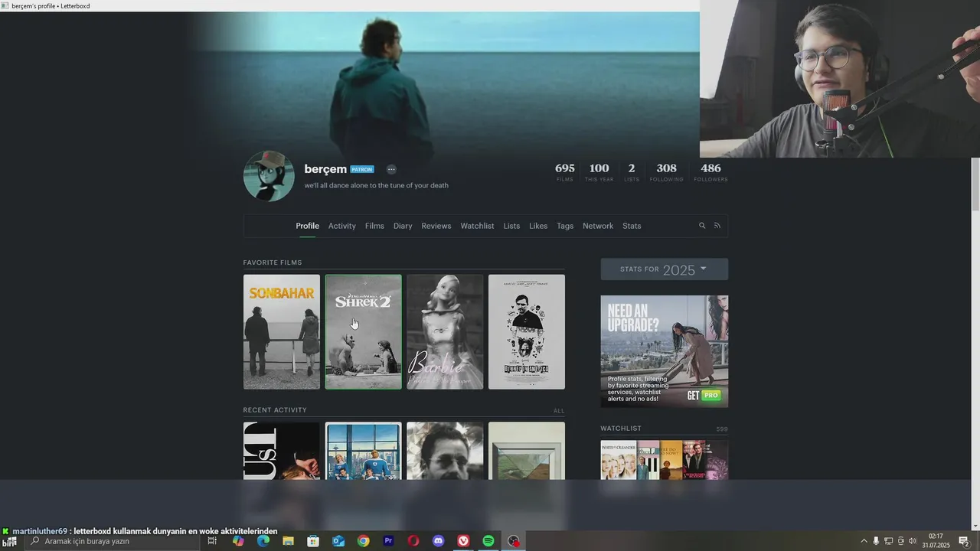Open the fourth favorite poster with white background
Screen dimensions: 980x551
[x=527, y=332]
